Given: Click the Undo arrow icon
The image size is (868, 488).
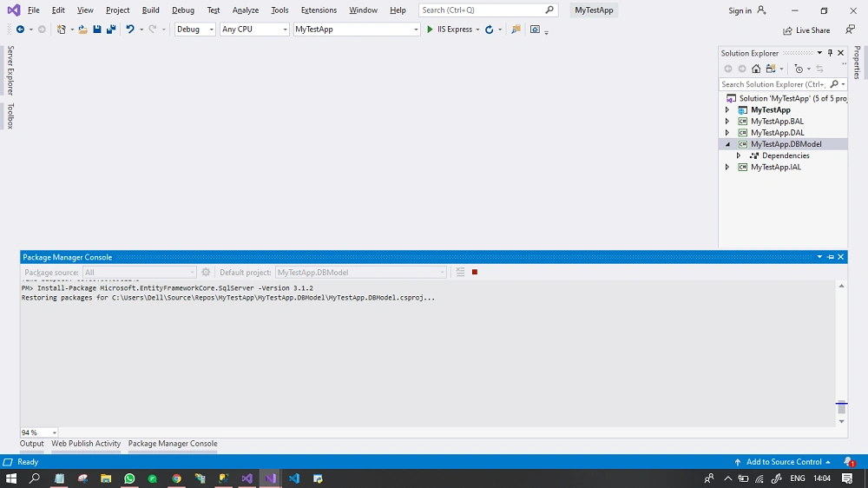Looking at the screenshot, I should pyautogui.click(x=130, y=30).
